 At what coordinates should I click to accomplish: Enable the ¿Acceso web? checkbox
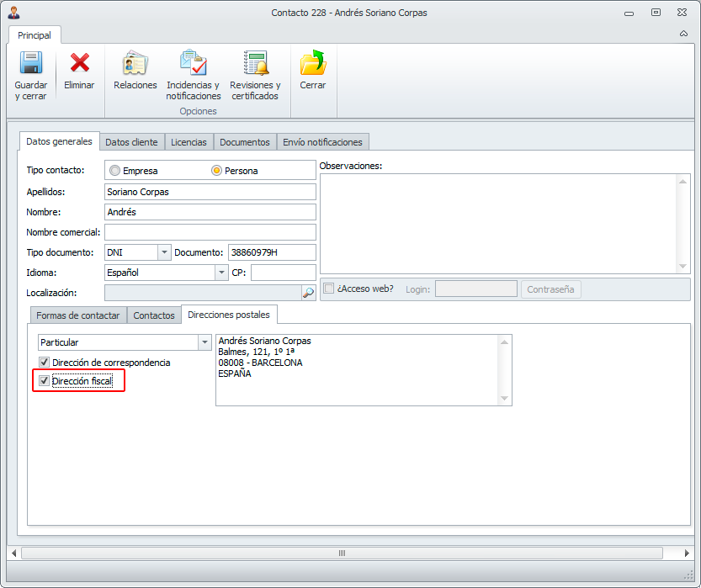[329, 289]
